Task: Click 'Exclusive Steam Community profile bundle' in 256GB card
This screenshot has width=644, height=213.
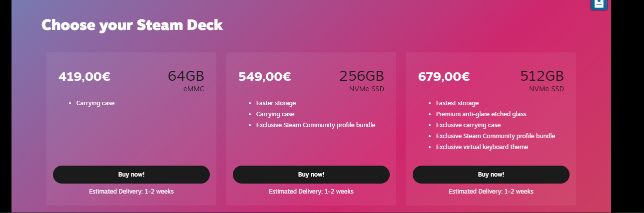Action: [316, 125]
